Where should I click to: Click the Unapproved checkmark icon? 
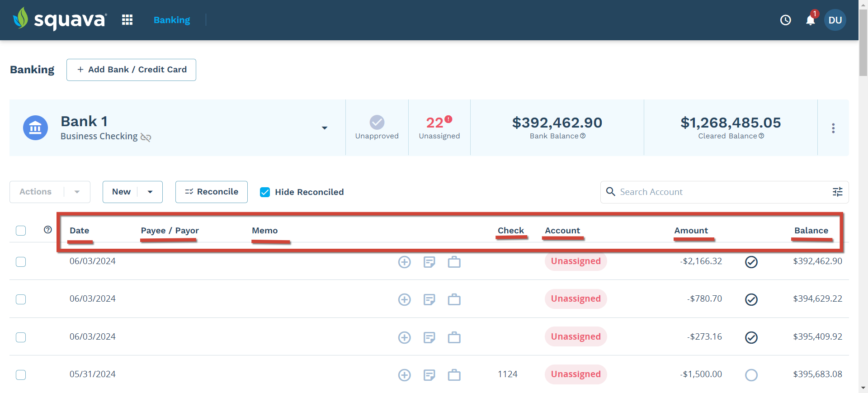[377, 122]
